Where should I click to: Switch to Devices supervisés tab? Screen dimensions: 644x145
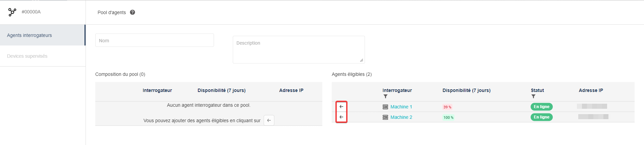coord(27,56)
